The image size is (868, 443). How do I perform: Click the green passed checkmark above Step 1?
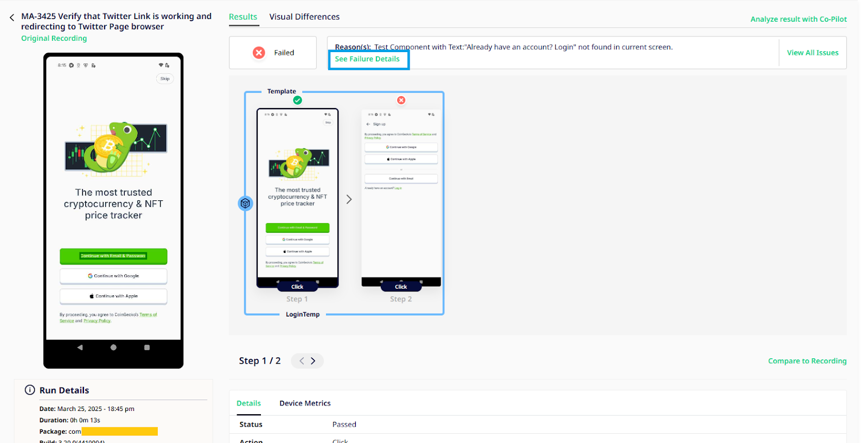(297, 100)
